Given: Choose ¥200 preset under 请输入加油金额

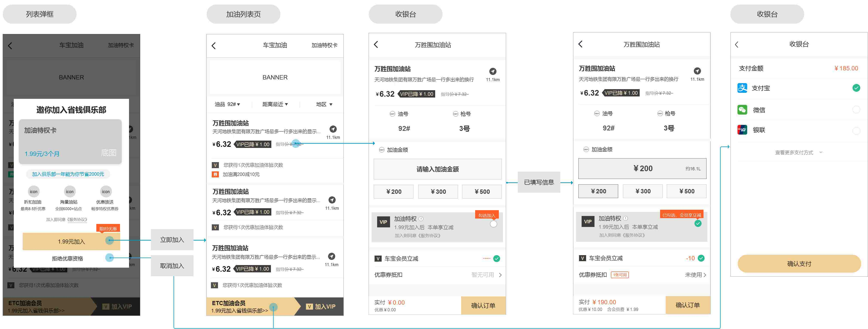Looking at the screenshot, I should tap(393, 192).
